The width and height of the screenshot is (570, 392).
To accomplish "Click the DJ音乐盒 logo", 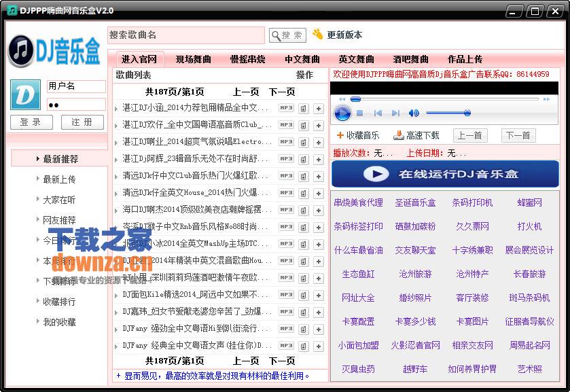I will pyautogui.click(x=54, y=51).
